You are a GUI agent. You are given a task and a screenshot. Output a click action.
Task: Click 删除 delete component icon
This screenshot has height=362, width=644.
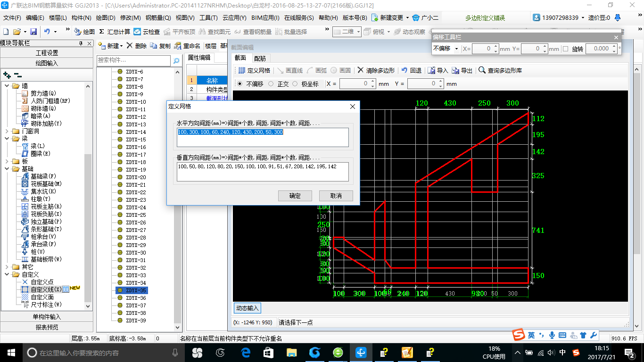point(136,46)
